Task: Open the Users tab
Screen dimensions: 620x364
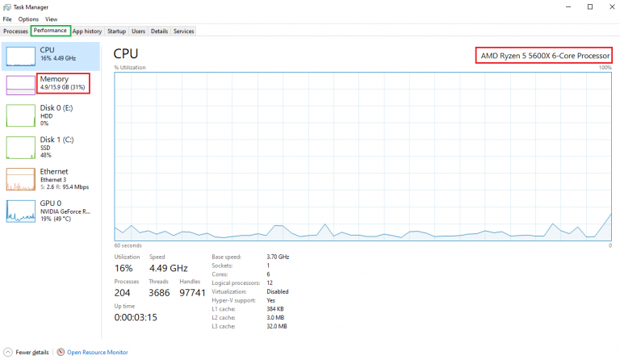Action: pos(138,31)
